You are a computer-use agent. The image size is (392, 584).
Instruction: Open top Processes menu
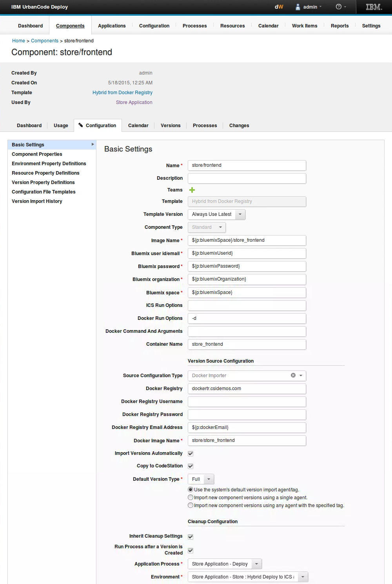pyautogui.click(x=195, y=26)
